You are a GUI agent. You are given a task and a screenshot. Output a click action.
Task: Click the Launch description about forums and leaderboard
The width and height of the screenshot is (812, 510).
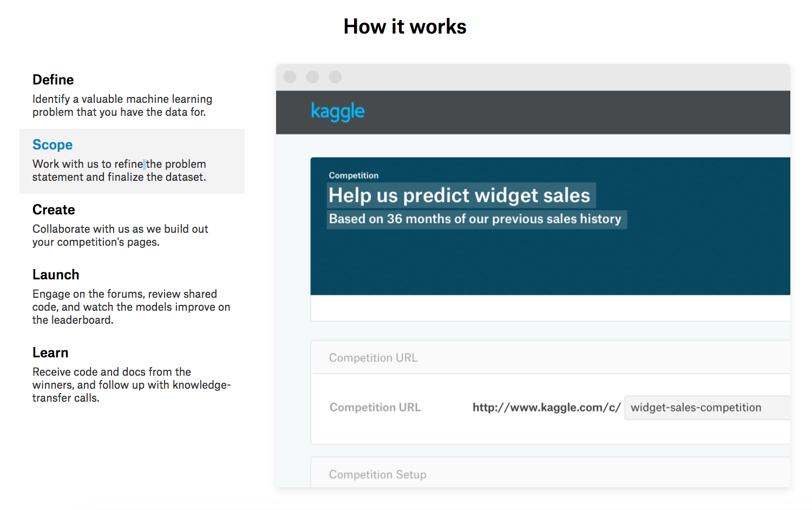tap(131, 307)
